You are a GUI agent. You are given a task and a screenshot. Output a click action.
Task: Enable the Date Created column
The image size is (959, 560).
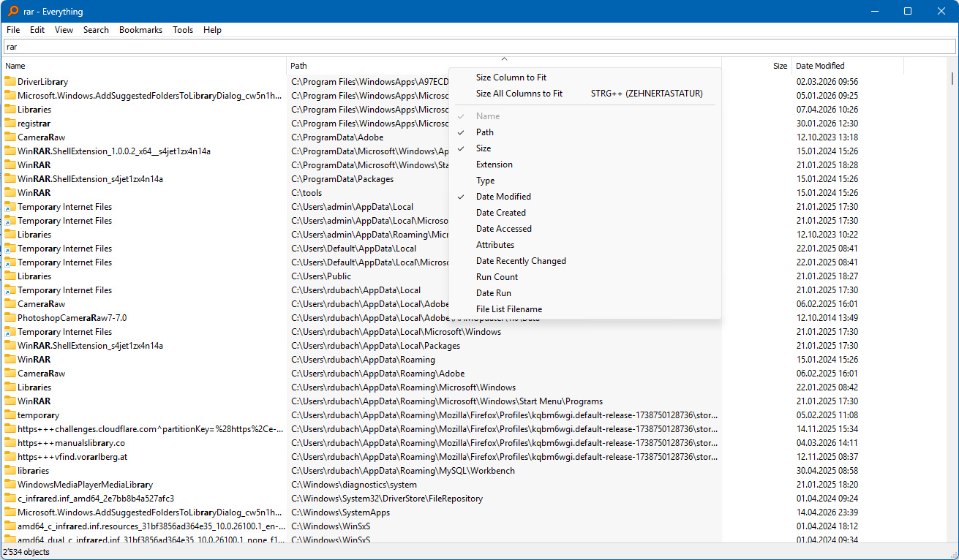pyautogui.click(x=501, y=213)
